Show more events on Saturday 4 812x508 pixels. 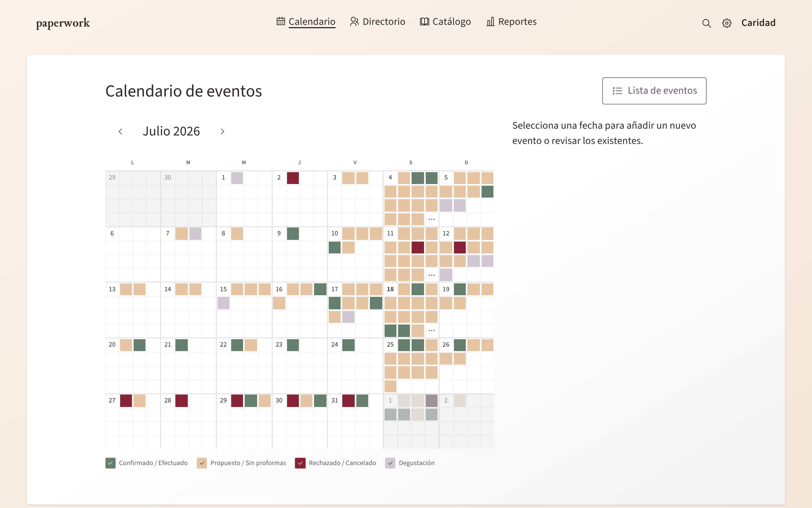click(431, 219)
